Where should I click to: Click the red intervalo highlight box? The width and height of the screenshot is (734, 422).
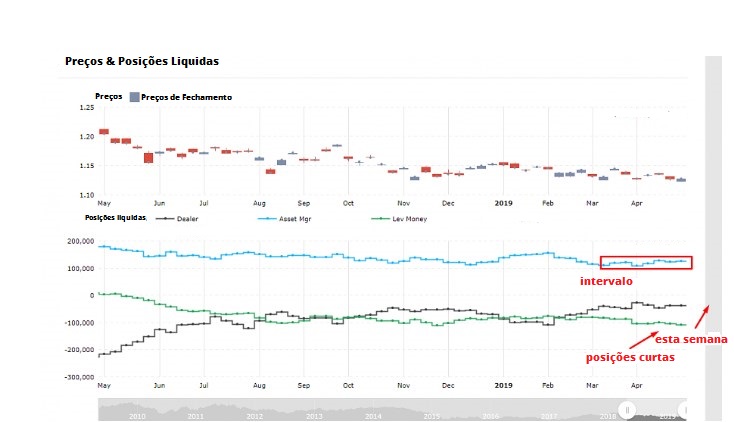tap(646, 263)
